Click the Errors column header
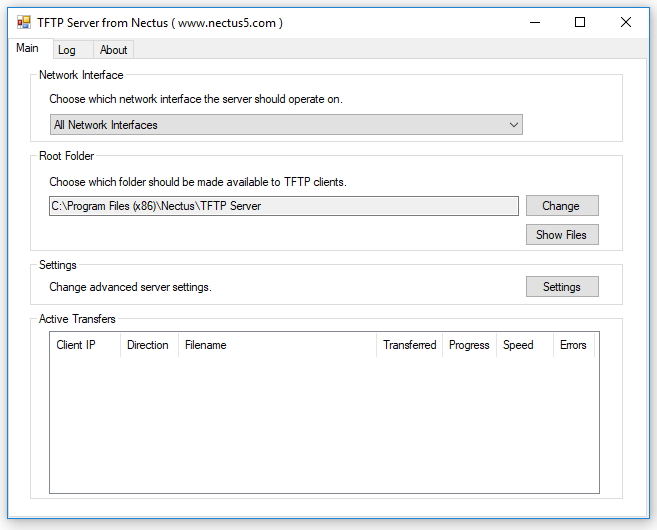This screenshot has height=530, width=657. [x=574, y=345]
